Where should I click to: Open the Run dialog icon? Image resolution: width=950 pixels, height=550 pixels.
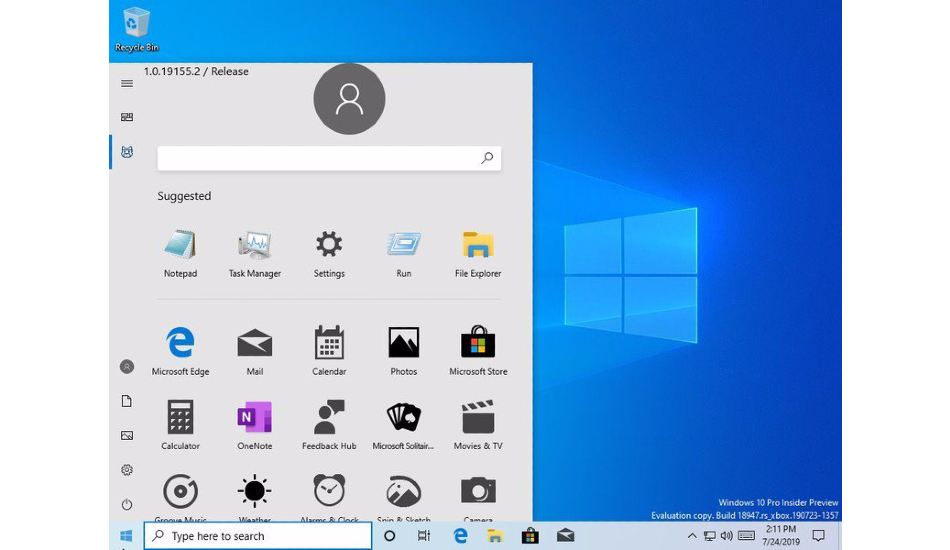click(x=404, y=253)
